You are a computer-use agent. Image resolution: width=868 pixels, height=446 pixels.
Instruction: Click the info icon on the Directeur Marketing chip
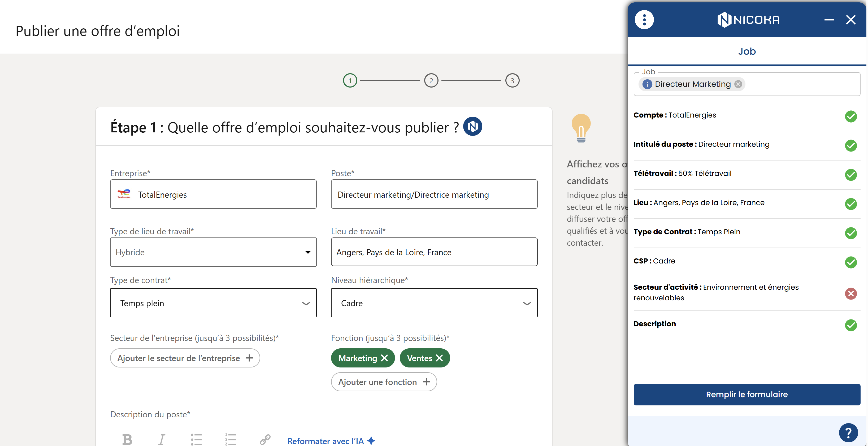coord(647,84)
